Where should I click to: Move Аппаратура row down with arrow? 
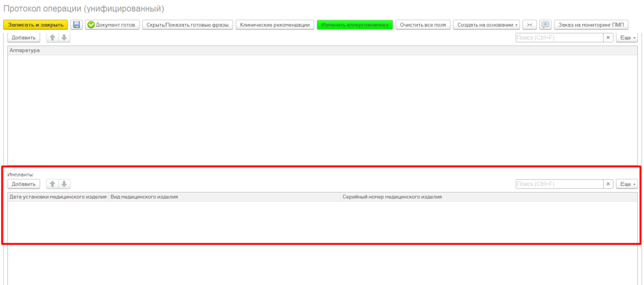coord(64,38)
